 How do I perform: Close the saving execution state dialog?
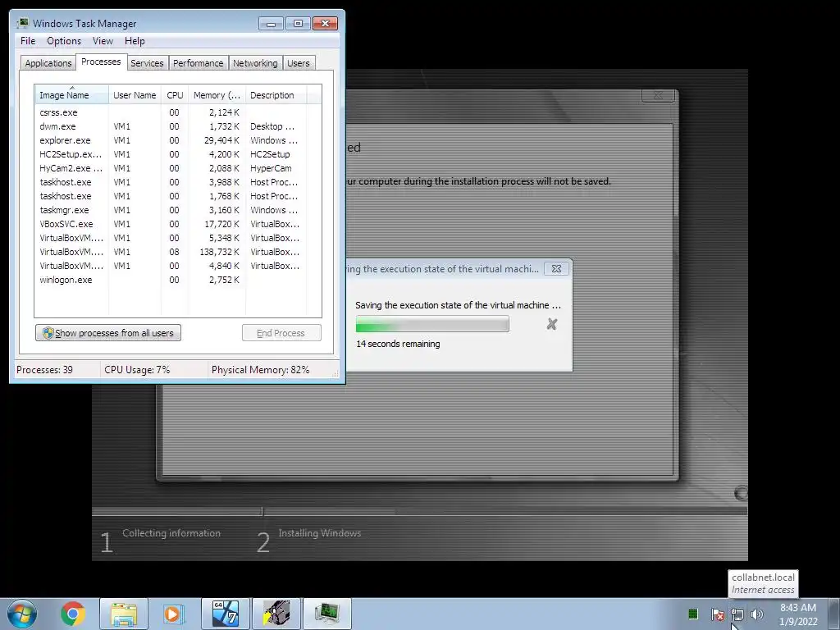tap(557, 269)
